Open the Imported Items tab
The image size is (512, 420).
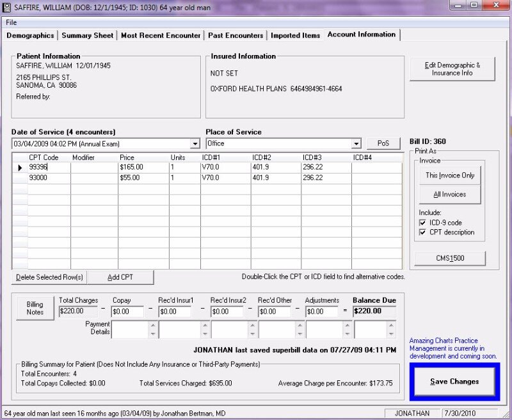[295, 35]
